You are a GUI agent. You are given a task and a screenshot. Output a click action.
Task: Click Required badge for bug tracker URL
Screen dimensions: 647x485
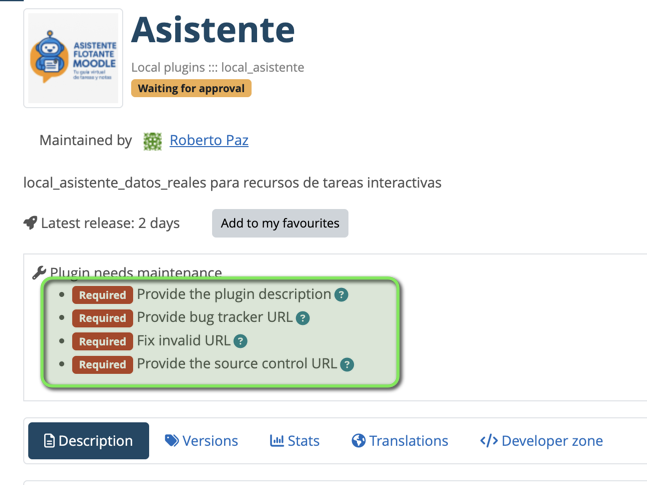pyautogui.click(x=102, y=318)
